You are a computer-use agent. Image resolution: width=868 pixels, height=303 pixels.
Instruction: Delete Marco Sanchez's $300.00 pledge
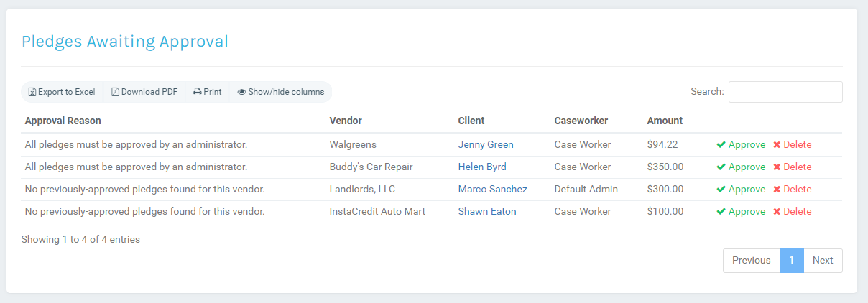click(x=792, y=189)
